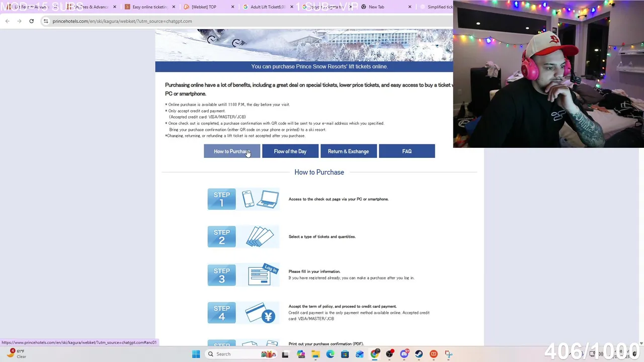
Task: Click 'You can purchase Prince Snow Resorts' lift tickets online' banner
Action: point(319,66)
